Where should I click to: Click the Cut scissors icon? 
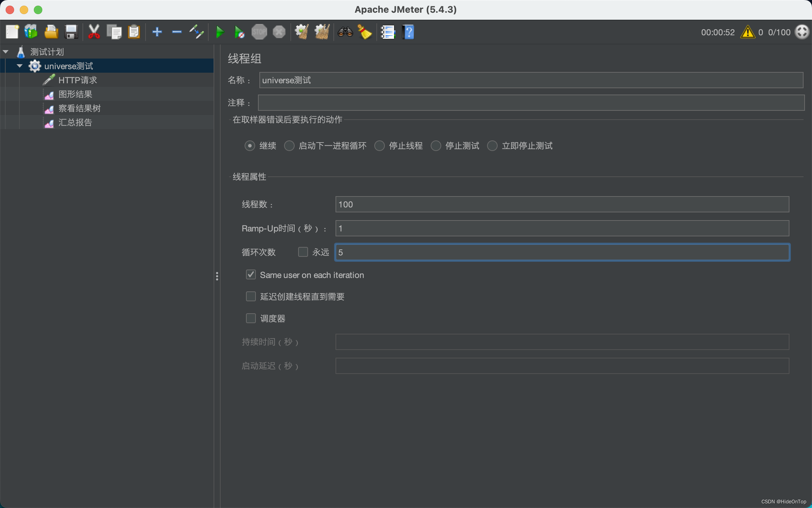click(94, 32)
